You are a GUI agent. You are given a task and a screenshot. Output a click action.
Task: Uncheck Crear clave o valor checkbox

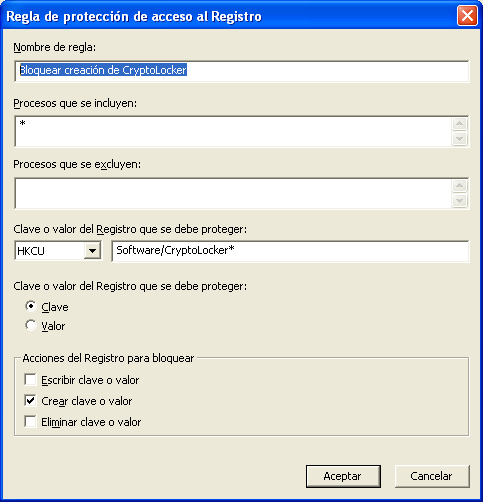click(30, 400)
